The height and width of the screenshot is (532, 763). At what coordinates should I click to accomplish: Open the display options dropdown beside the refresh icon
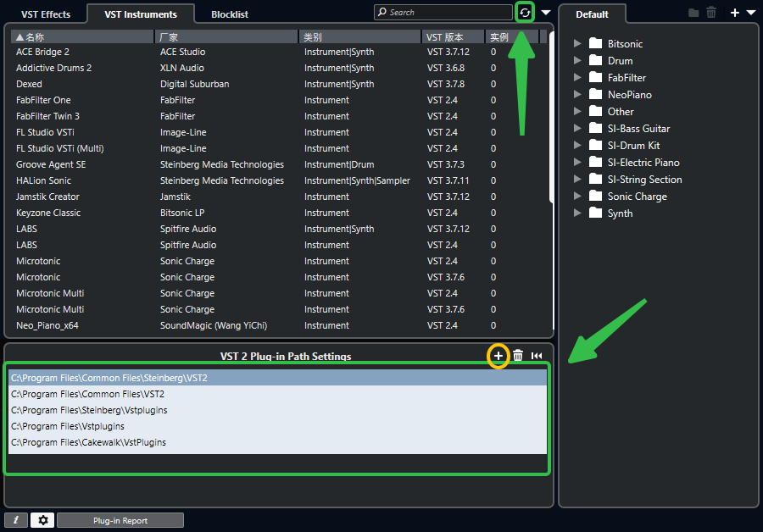(546, 13)
